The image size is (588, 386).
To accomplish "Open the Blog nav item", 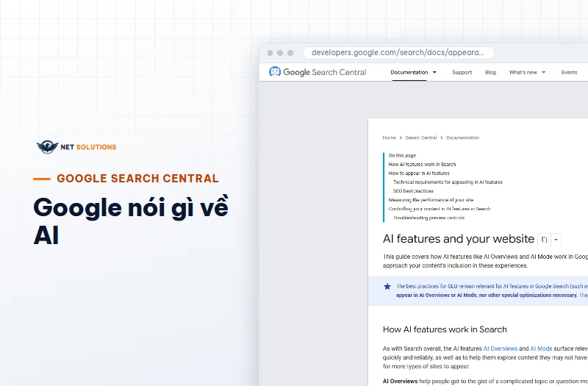I will click(490, 72).
